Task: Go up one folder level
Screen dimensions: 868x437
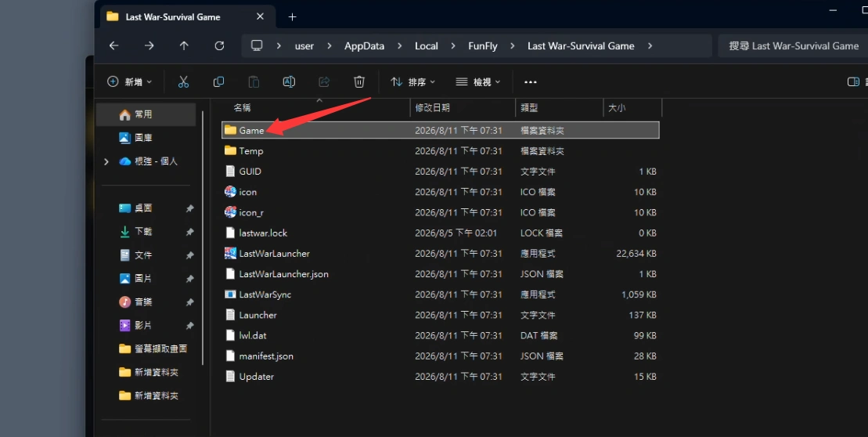Action: point(184,46)
